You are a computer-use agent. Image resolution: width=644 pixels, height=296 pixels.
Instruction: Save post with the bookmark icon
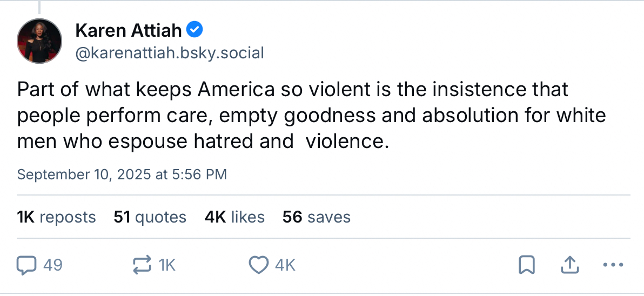pyautogui.click(x=526, y=265)
